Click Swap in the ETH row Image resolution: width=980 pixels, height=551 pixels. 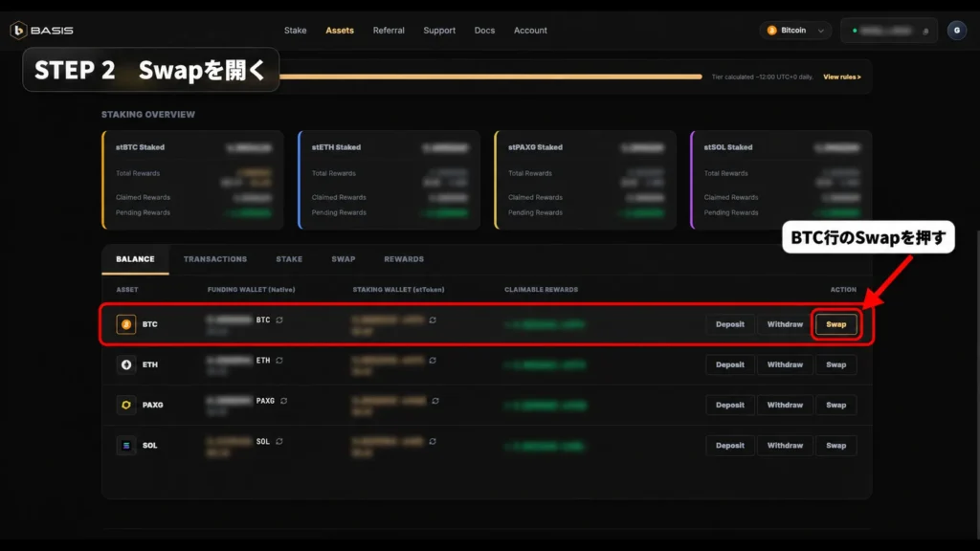click(836, 364)
